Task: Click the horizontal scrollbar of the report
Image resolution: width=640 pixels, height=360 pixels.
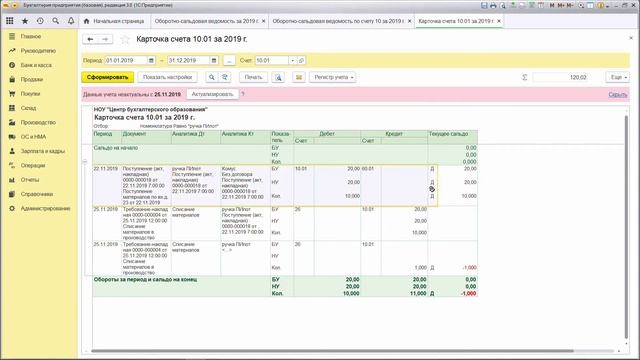Action: [333, 351]
